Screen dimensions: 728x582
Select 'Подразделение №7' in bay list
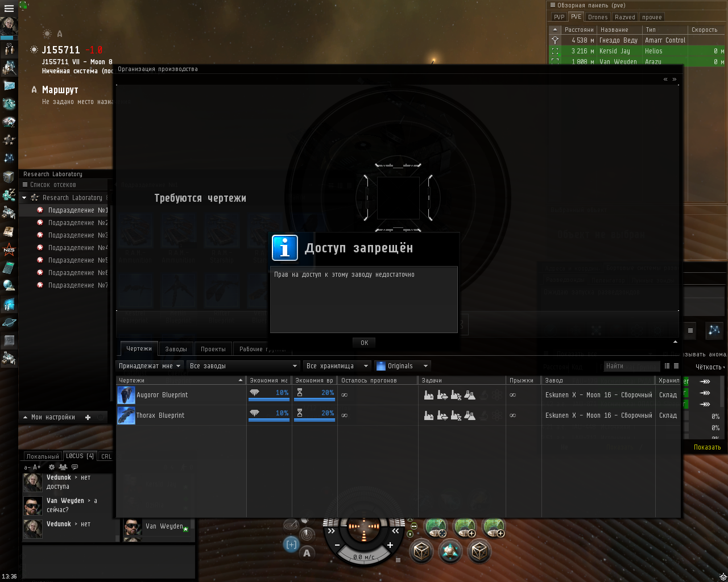tap(64, 285)
